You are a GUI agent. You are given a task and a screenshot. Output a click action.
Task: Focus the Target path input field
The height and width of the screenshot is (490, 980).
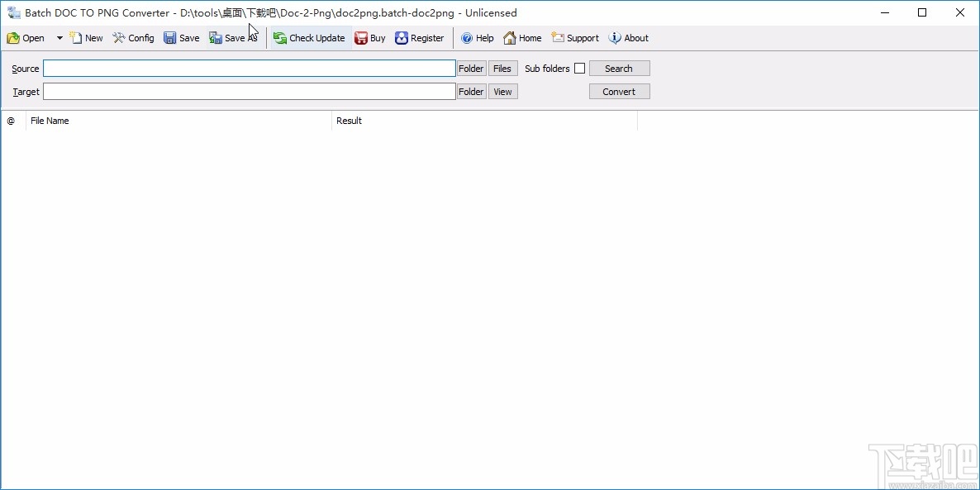coord(250,91)
